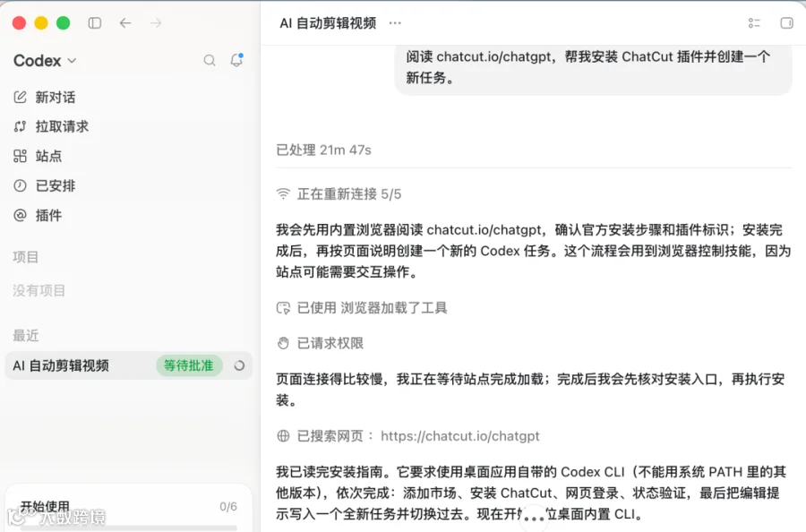Click the floating three-dots loading button
This screenshot has width=806, height=532.
point(534,519)
